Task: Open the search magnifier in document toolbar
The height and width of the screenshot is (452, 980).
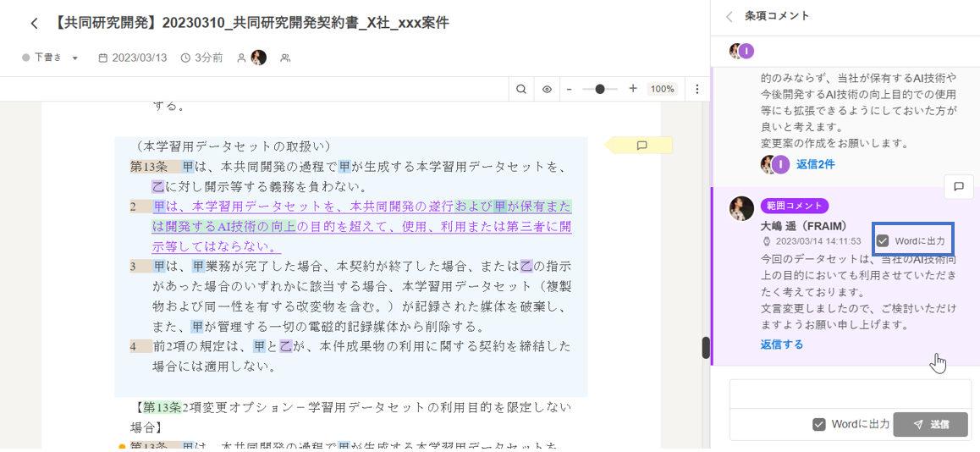Action: [x=521, y=89]
